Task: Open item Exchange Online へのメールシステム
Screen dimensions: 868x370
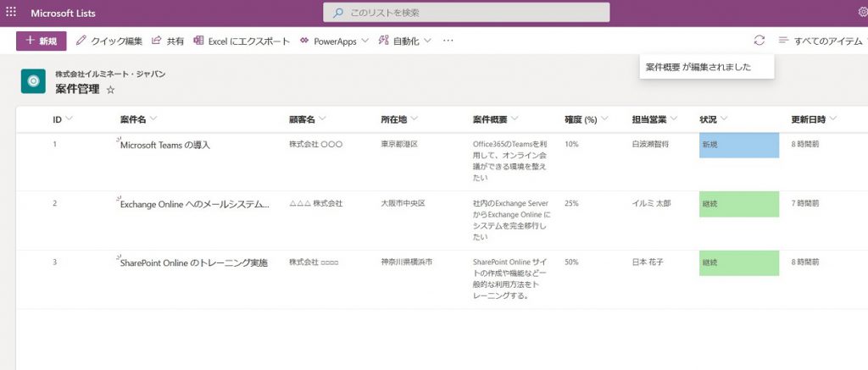Action: (195, 205)
